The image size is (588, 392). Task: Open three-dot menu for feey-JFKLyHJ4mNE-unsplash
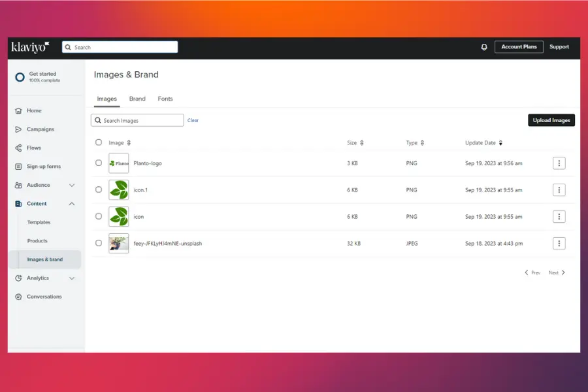pyautogui.click(x=559, y=244)
